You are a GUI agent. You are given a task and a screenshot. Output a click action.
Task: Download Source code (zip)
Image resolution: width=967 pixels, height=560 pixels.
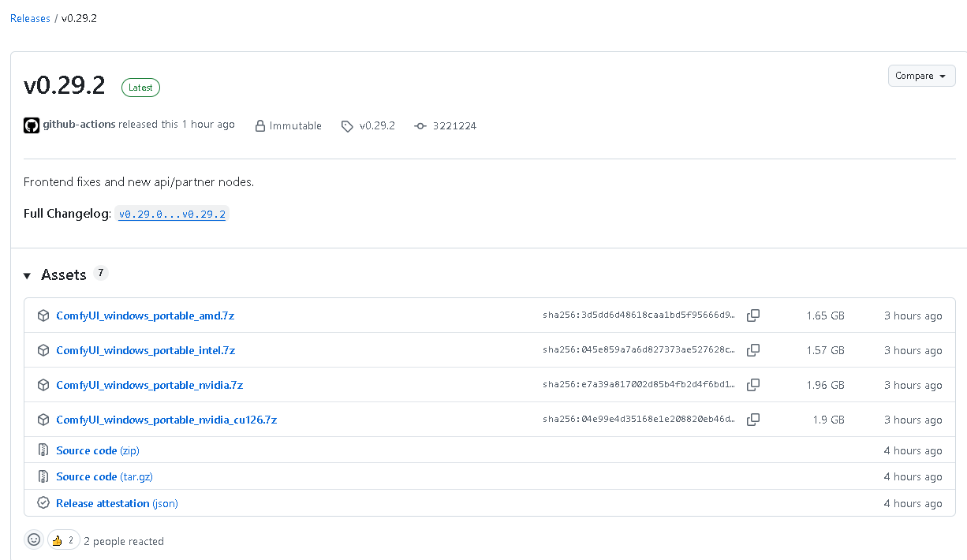[x=98, y=450]
